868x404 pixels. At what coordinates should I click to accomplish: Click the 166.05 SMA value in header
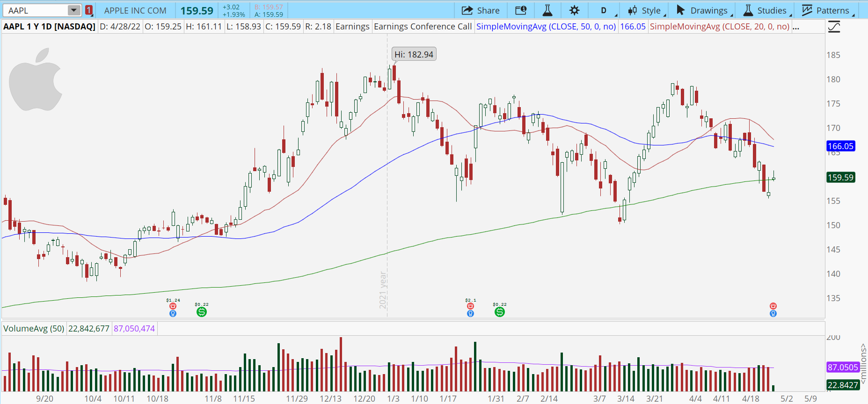click(x=633, y=27)
